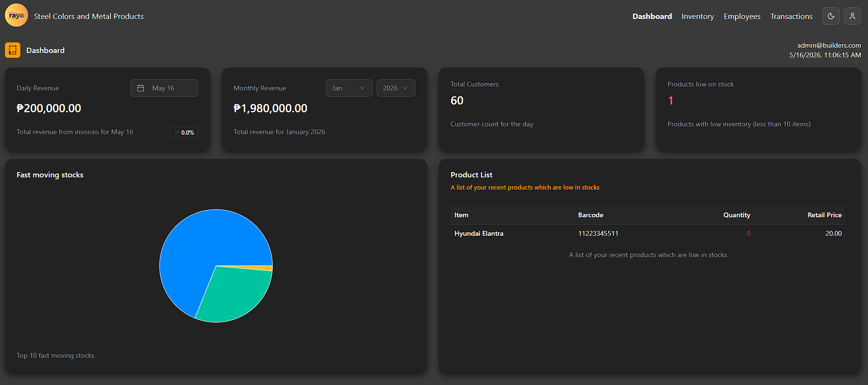The width and height of the screenshot is (868, 385).
Task: Click the orange Dashboard page icon
Action: [x=13, y=50]
